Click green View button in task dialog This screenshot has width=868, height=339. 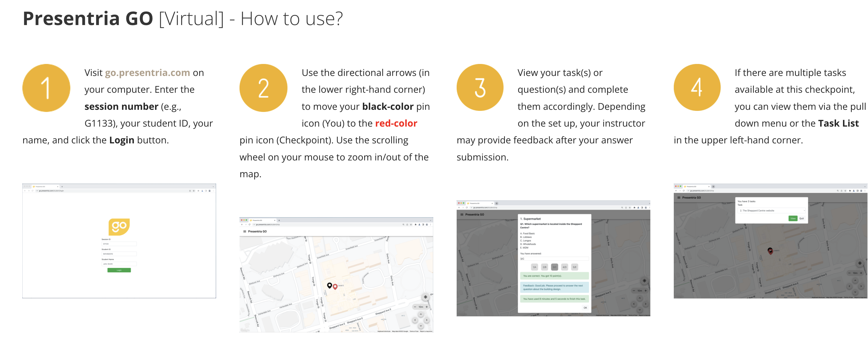coord(793,218)
